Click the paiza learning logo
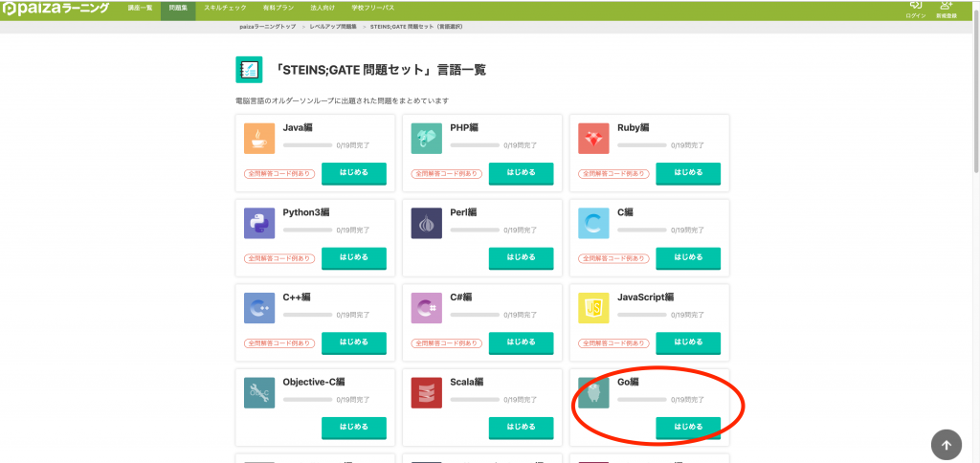The width and height of the screenshot is (980, 463). pyautogui.click(x=56, y=9)
